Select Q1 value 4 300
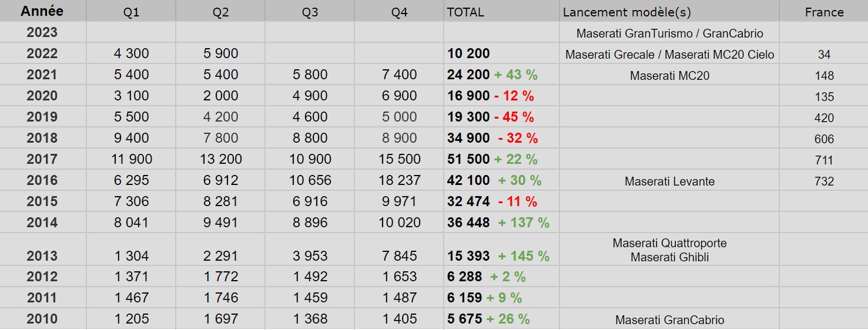The height and width of the screenshot is (330, 868). pos(131,53)
